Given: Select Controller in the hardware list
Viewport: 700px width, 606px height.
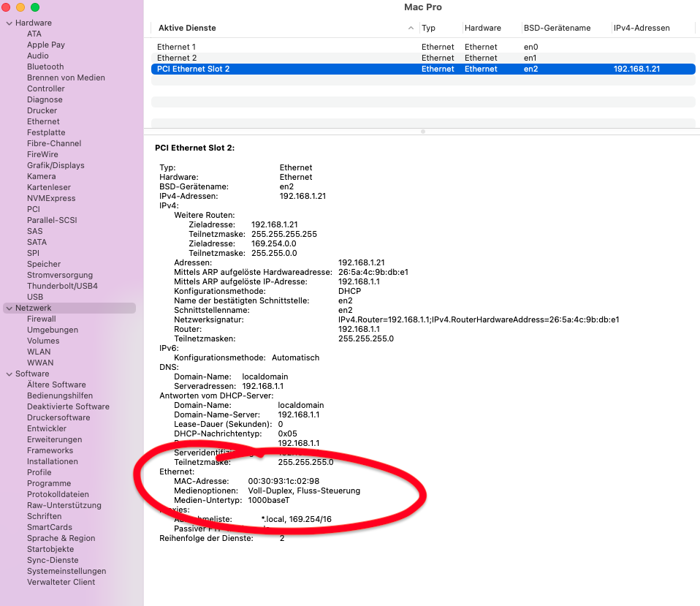Looking at the screenshot, I should (x=46, y=89).
